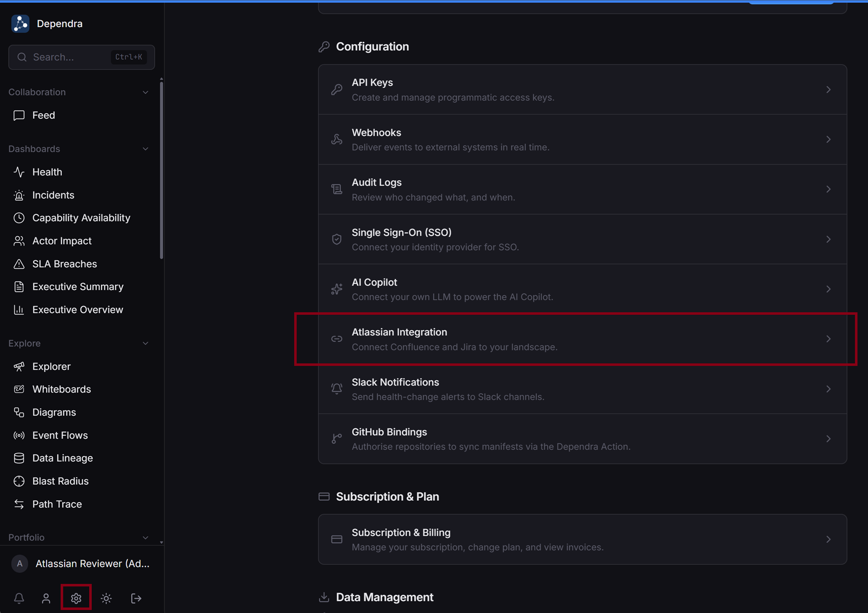The image size is (868, 613).
Task: Open Single Sign-On via its chevron
Action: 828,239
